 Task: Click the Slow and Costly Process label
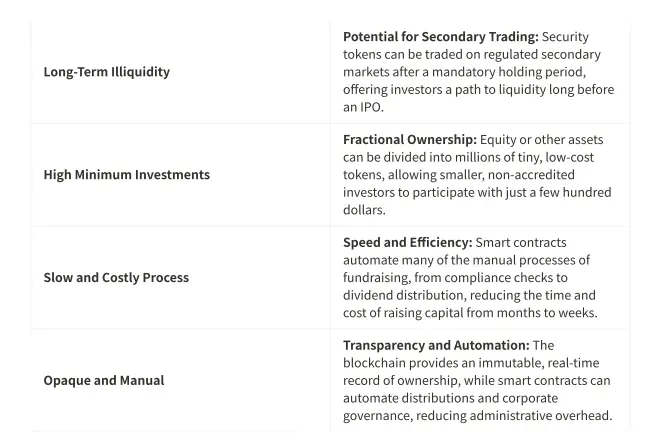tap(116, 277)
